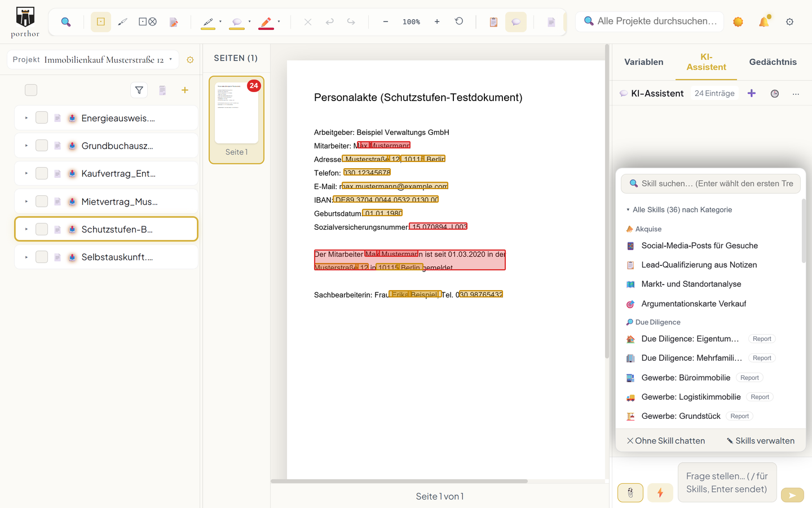812x508 pixels.
Task: Open the red highlighter color dropdown arrow
Action: coord(279,22)
